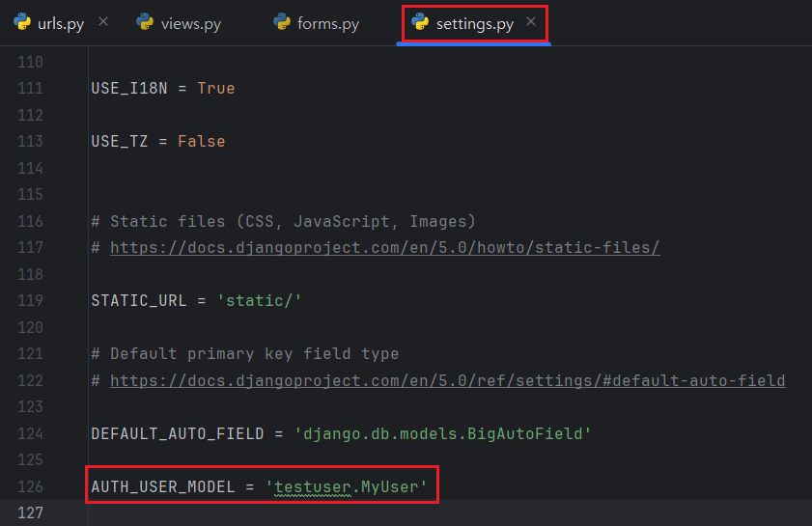This screenshot has height=526, width=812.
Task: Open the default-auto-field settings documentation URL
Action: 447,380
